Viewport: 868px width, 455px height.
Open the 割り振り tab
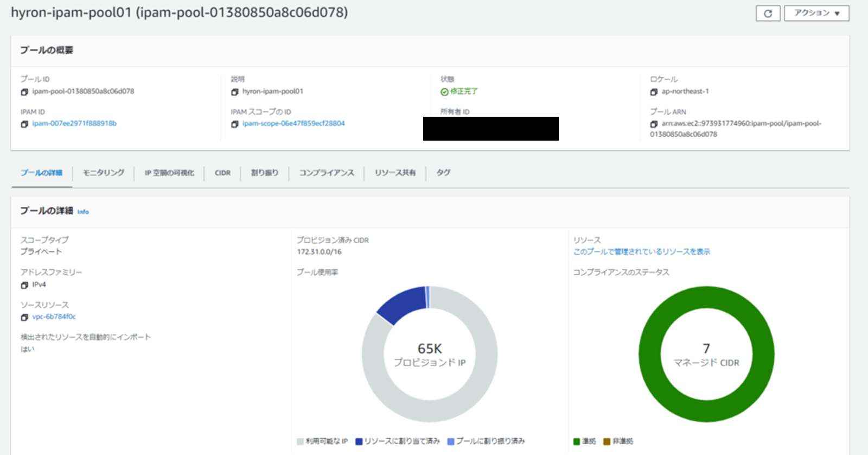coord(265,173)
